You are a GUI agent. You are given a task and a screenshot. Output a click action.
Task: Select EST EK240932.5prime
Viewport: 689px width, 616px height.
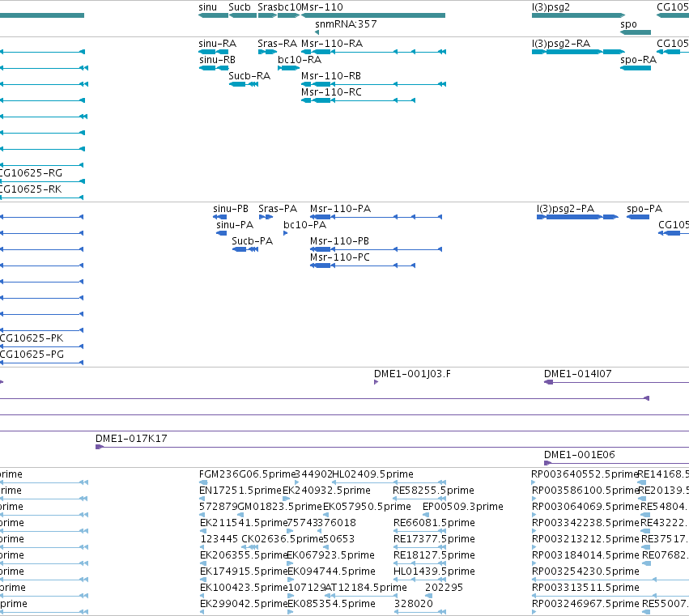point(326,491)
